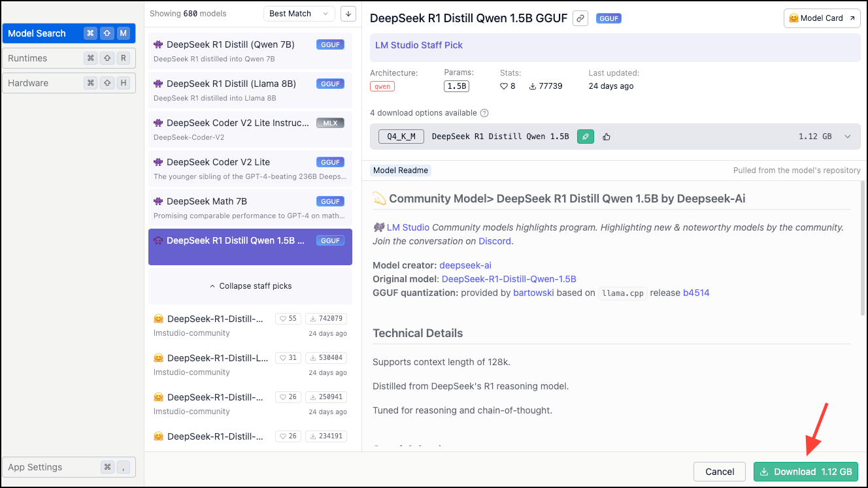Click 'Technical Details' heading
Screen dimensions: 868x488
tap(418, 333)
